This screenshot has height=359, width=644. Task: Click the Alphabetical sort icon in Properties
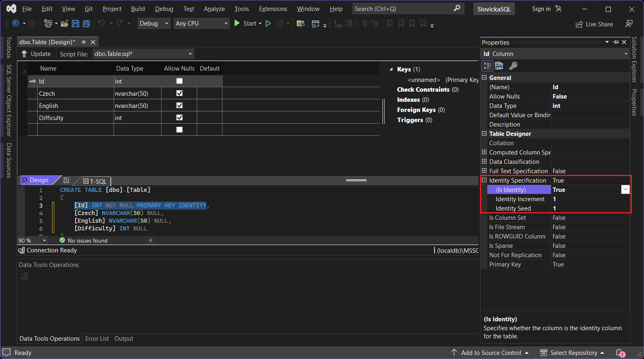(x=499, y=66)
